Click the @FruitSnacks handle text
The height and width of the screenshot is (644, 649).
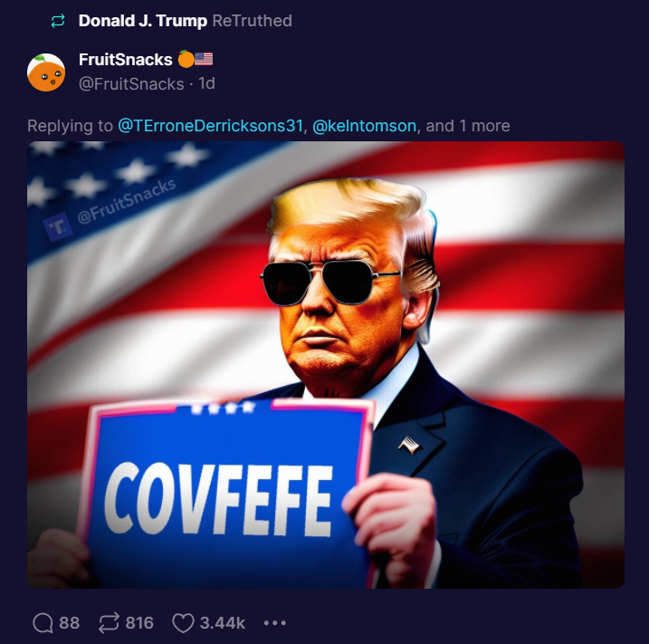[x=131, y=84]
